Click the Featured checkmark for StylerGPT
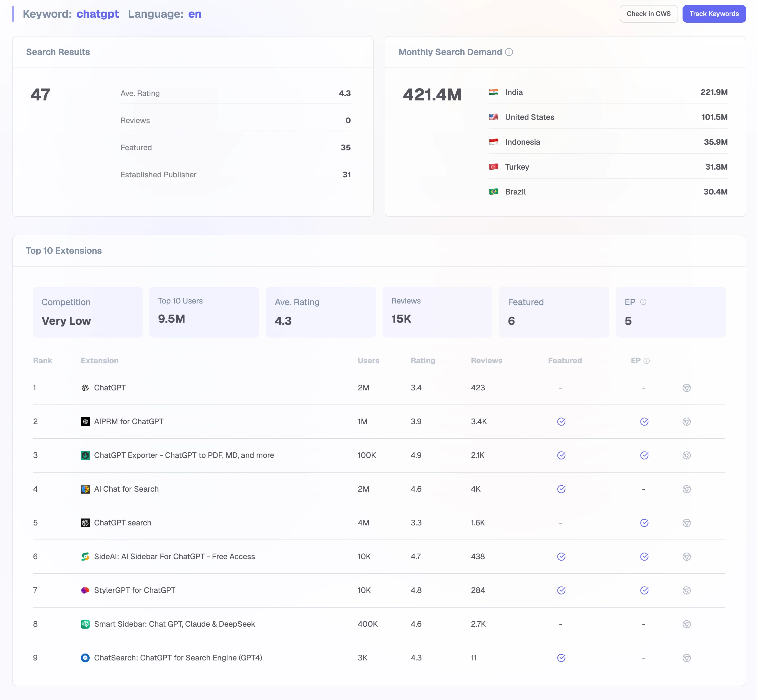Image resolution: width=757 pixels, height=700 pixels. point(561,590)
